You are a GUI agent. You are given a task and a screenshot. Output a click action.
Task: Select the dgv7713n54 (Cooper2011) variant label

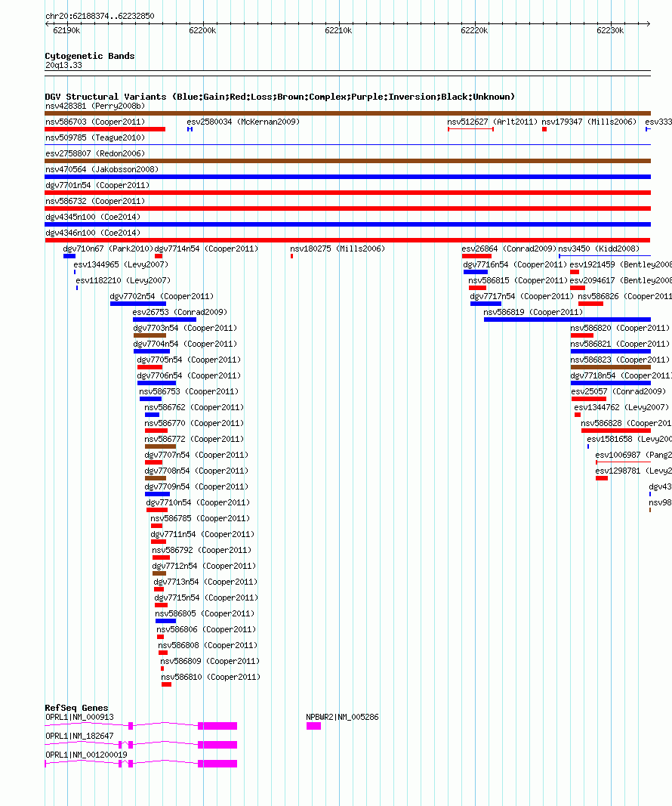pos(205,582)
